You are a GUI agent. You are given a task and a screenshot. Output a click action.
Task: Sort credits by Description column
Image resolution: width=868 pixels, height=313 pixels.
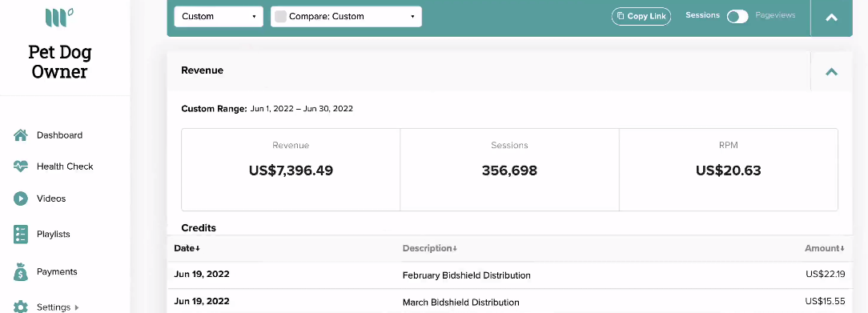click(x=429, y=248)
